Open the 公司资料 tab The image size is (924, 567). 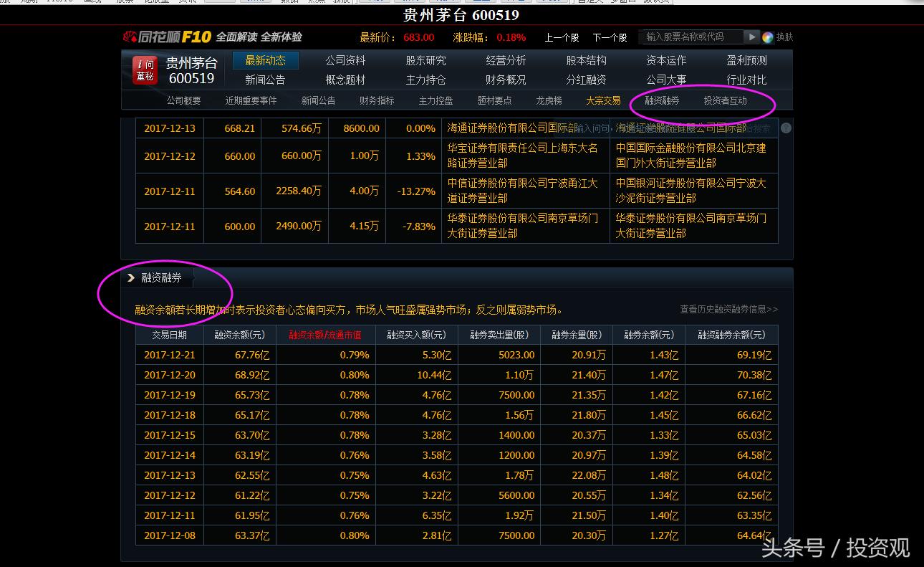coord(345,60)
